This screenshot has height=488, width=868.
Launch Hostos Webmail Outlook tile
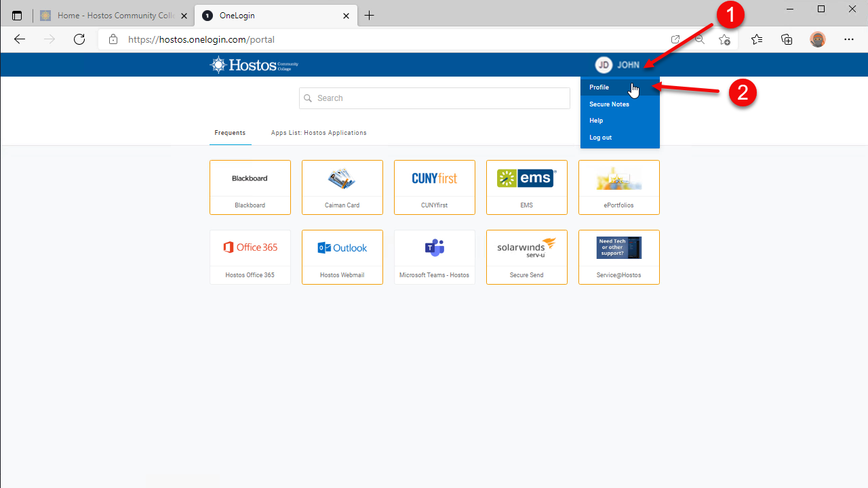[342, 257]
